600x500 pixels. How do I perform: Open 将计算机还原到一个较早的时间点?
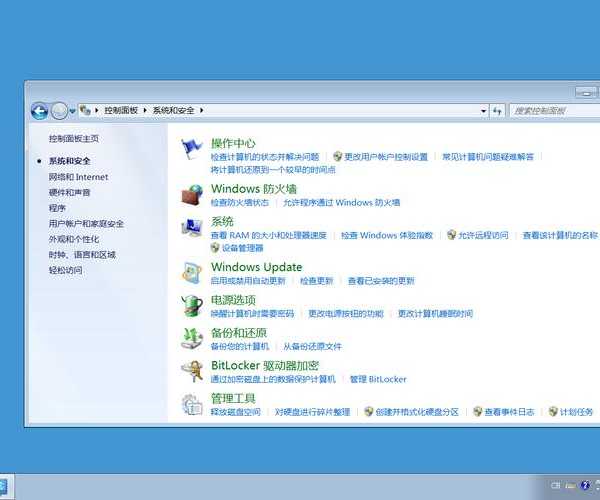273,170
